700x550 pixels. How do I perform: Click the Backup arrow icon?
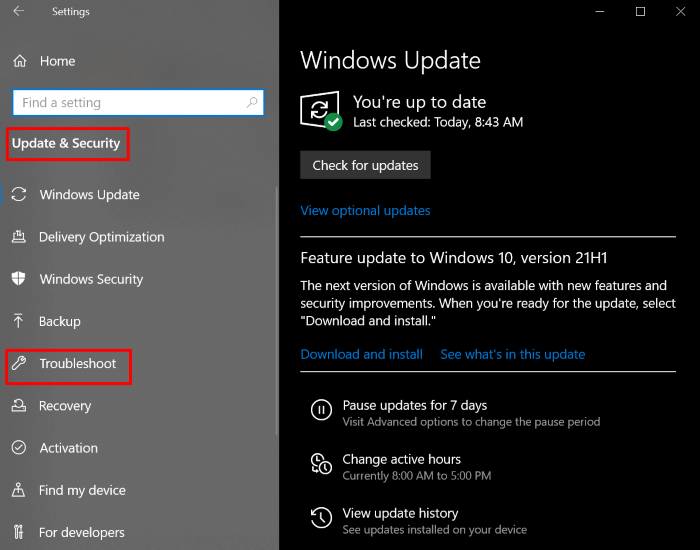point(19,321)
